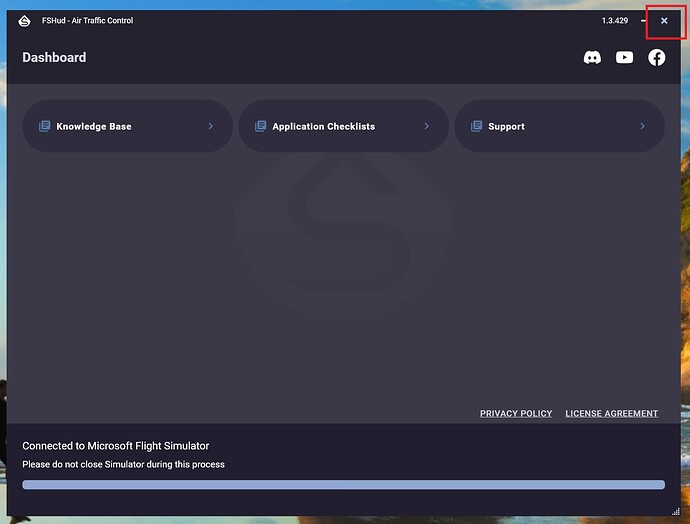Click the Dashboard heading
690x524 pixels.
point(54,58)
